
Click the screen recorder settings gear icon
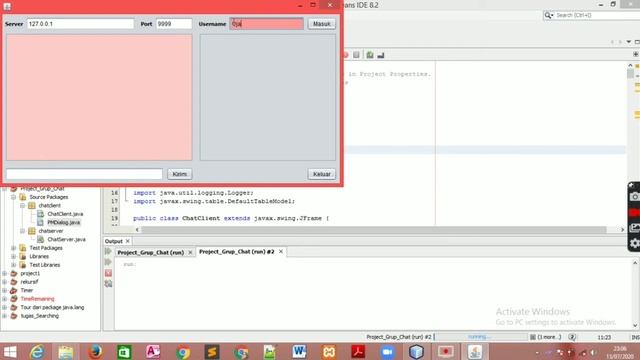pos(634,243)
